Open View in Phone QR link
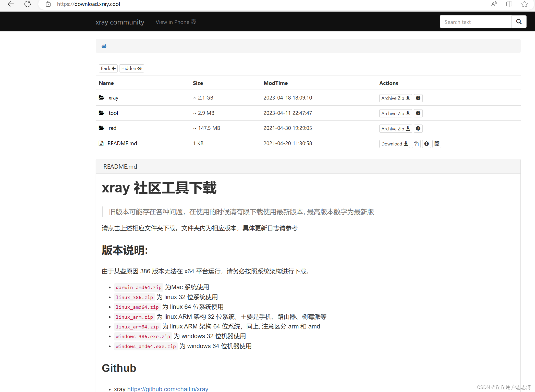This screenshot has width=535, height=392. click(176, 22)
